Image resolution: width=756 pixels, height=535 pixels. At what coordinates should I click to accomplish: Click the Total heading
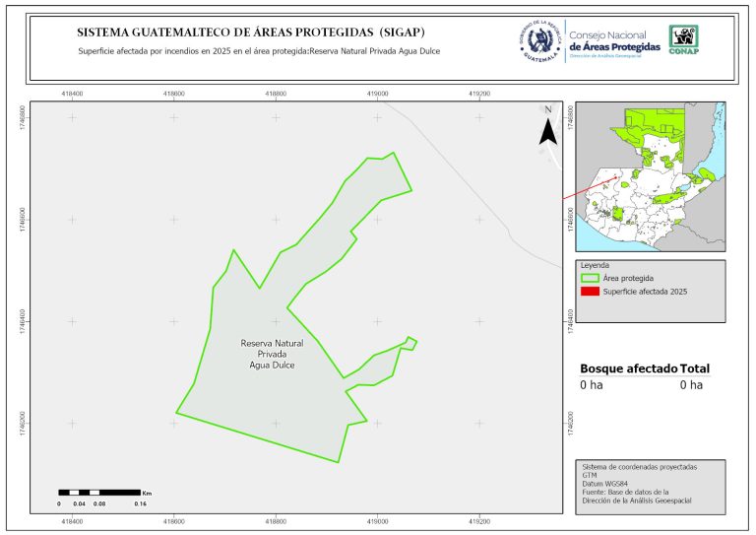point(694,368)
